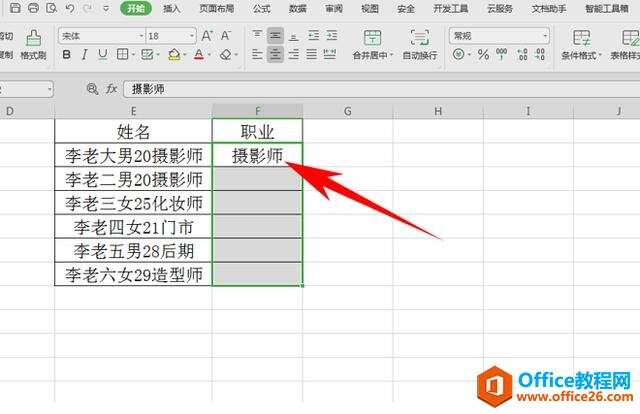The image size is (640, 414).
Task: Click the formula bar showing 摄影师
Action: click(x=382, y=89)
